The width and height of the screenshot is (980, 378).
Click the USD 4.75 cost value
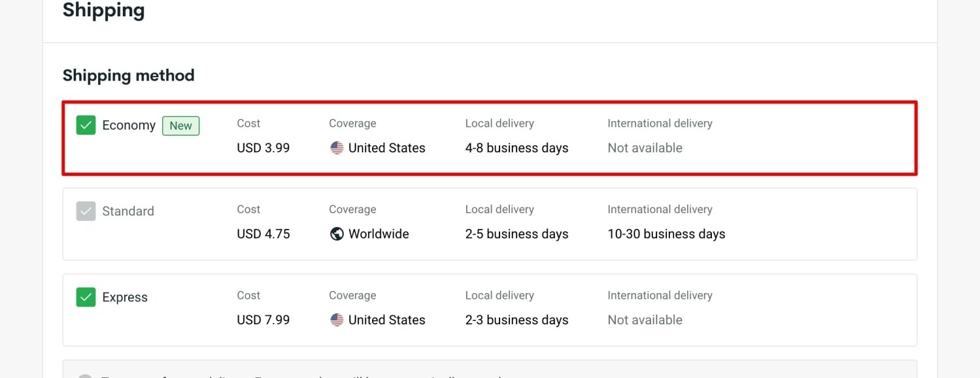point(263,234)
